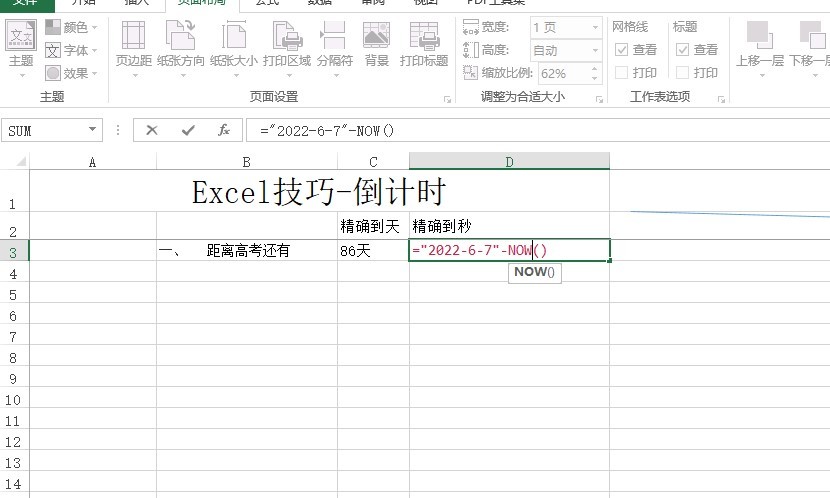Click header cell 精确到天

pyautogui.click(x=373, y=226)
